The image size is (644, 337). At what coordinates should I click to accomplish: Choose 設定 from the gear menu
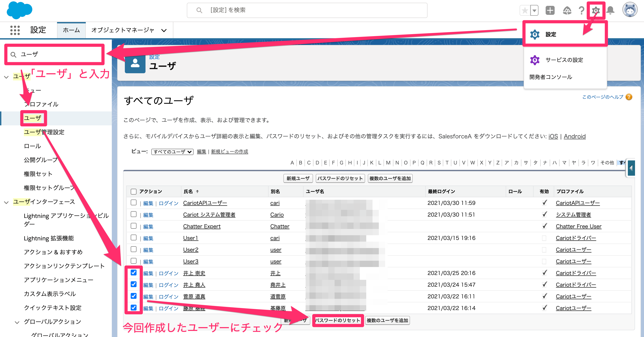565,34
